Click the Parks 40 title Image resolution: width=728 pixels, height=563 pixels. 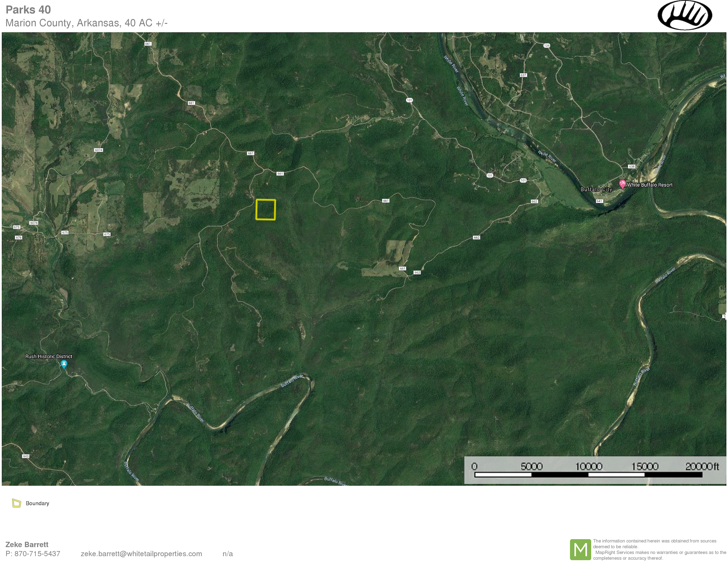(28, 10)
